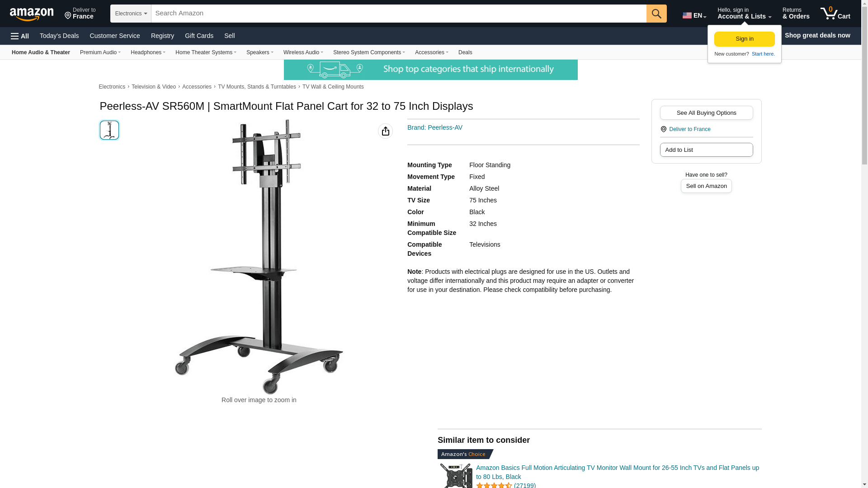Open the Add to List dropdown
Screen dimensions: 868x488
coord(706,150)
